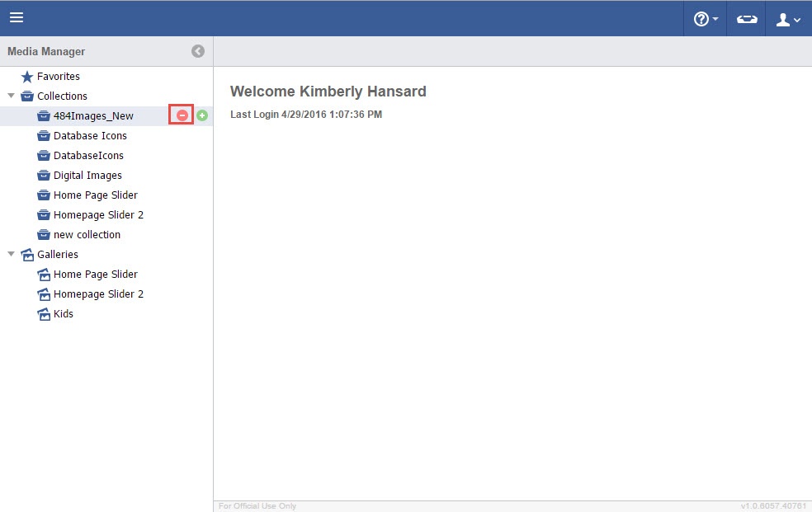Open the help question mark dropdown
Screen dimensions: 812x512
coord(705,19)
